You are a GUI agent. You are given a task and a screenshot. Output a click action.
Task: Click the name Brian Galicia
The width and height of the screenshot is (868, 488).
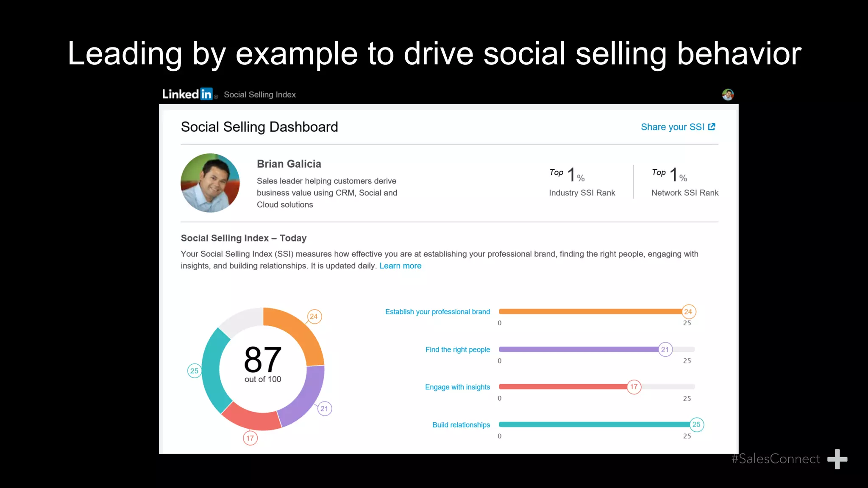289,164
